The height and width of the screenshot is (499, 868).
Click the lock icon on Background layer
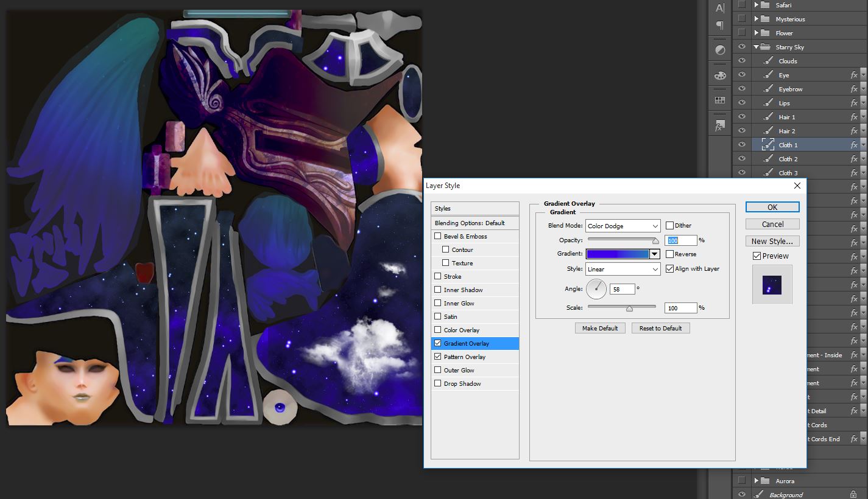(854, 495)
